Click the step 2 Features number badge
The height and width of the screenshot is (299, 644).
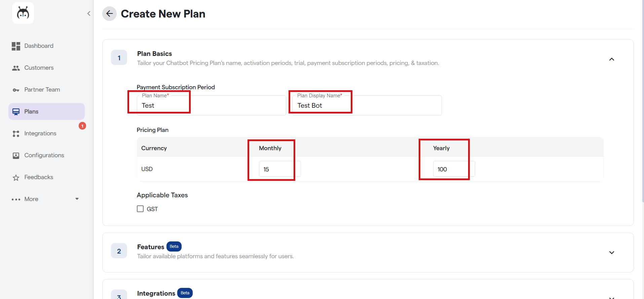(x=119, y=251)
